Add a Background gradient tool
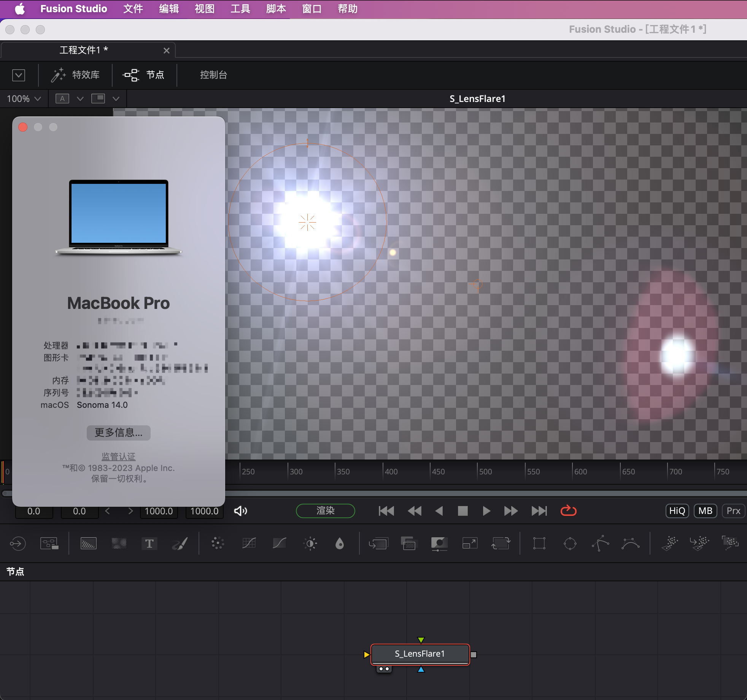 tap(88, 544)
